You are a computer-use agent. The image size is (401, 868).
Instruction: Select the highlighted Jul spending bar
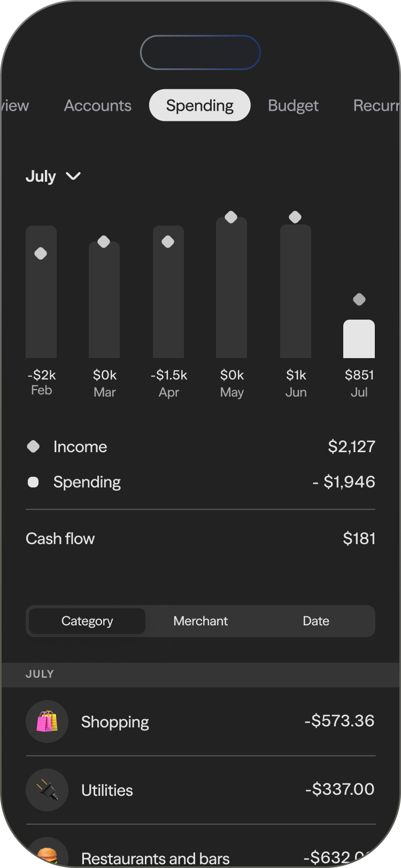359,339
